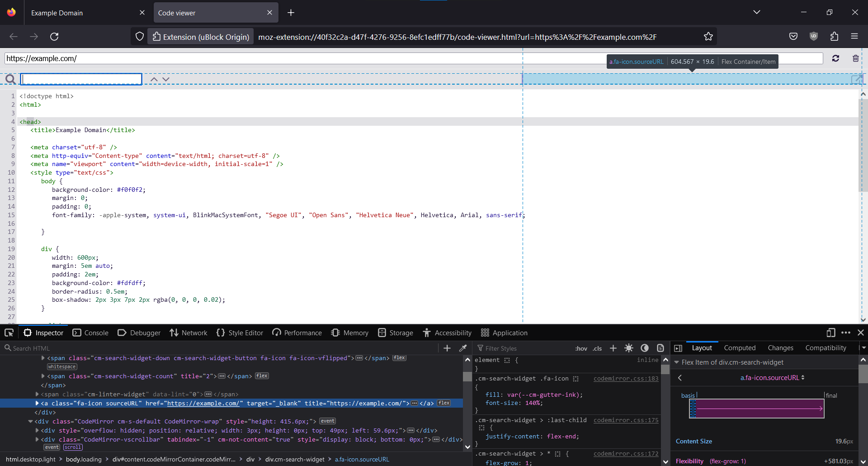The image size is (868, 466).
Task: Open the Firefox application hamburger menu
Action: [x=855, y=36]
